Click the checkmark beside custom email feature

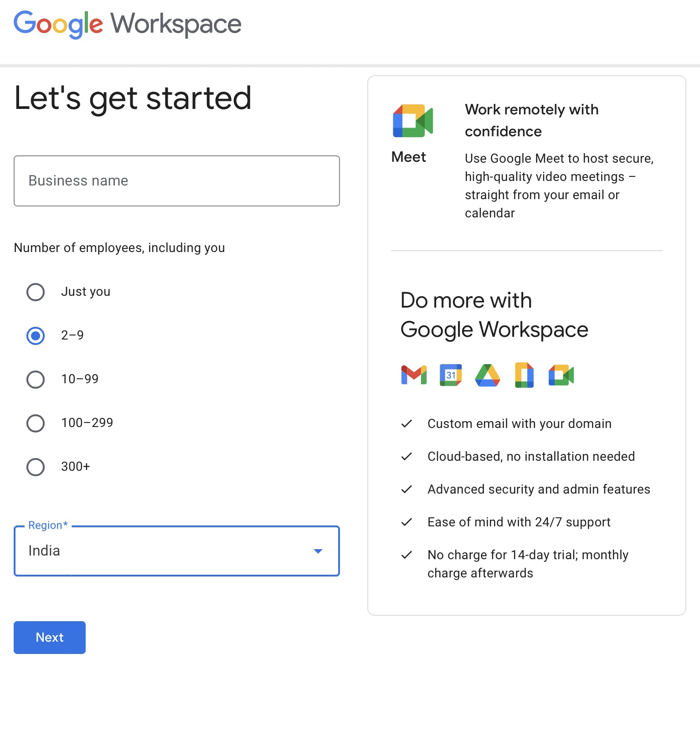(407, 423)
